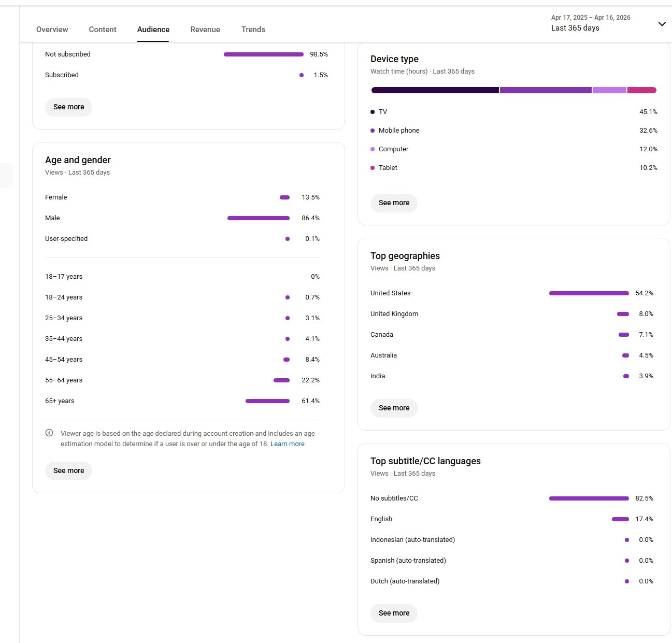Click See more under subscription status
672x643 pixels.
pos(68,107)
